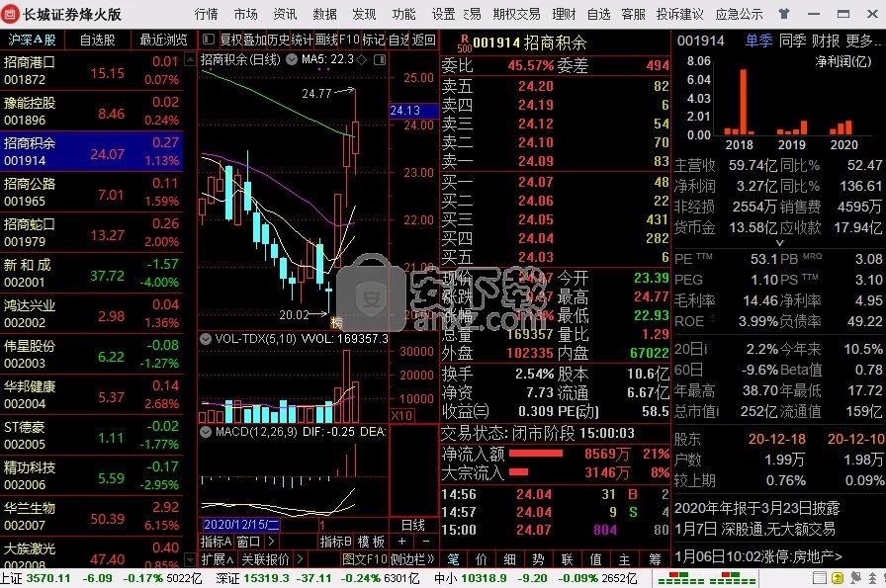Viewport: 886px width, 588px height.
Task: Click the 标记 toolbar button
Action: (373, 40)
